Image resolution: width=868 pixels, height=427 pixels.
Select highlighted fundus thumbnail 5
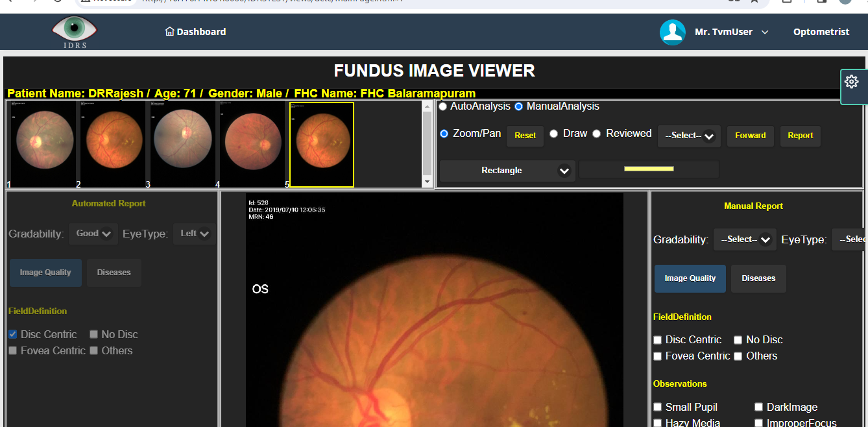click(322, 144)
